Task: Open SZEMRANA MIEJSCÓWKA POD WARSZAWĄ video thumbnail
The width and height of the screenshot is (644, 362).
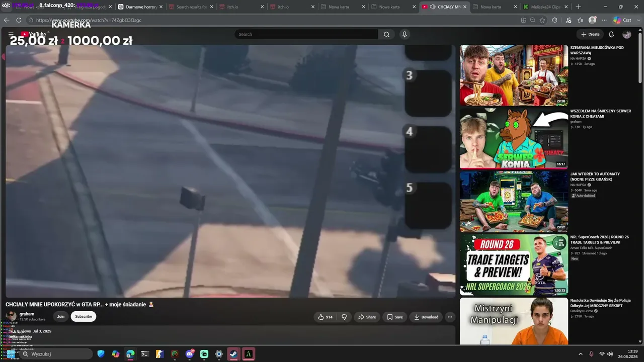Action: tap(514, 75)
